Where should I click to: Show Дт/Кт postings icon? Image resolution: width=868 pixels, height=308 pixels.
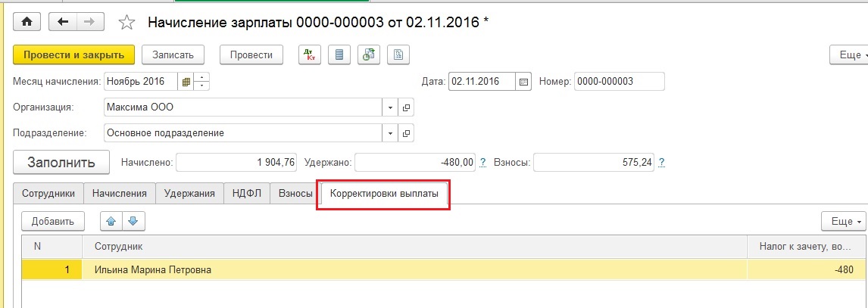click(x=310, y=54)
